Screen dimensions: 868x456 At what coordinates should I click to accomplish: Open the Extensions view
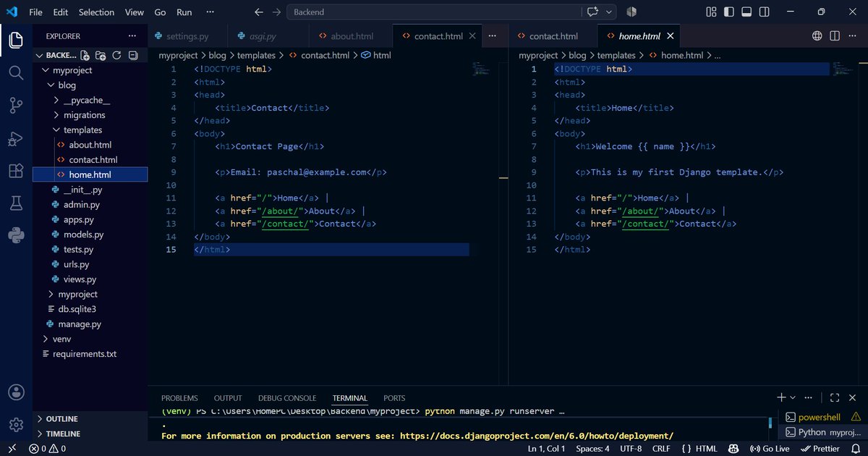pyautogui.click(x=16, y=170)
